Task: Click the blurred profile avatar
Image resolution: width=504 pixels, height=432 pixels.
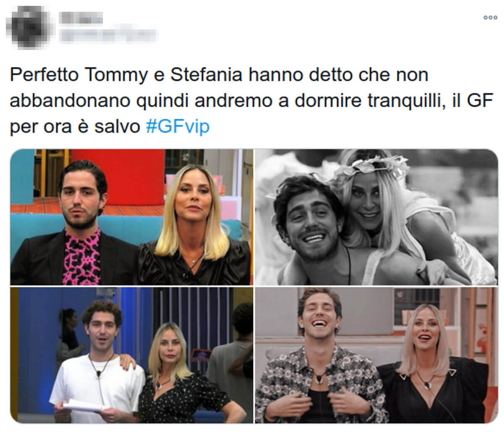Action: 29,24
